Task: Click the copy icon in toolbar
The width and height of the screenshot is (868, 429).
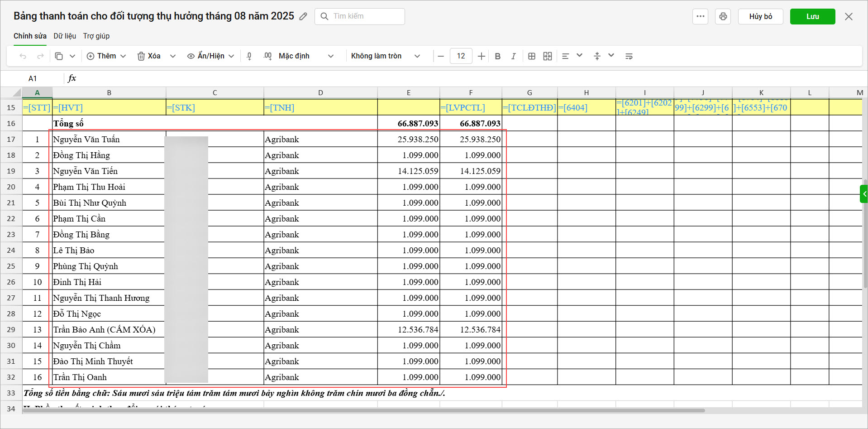Action: pyautogui.click(x=59, y=56)
